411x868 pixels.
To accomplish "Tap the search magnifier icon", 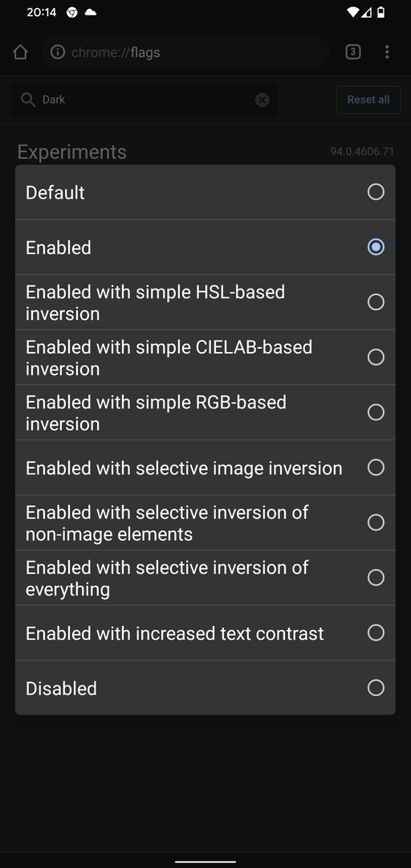I will (27, 100).
